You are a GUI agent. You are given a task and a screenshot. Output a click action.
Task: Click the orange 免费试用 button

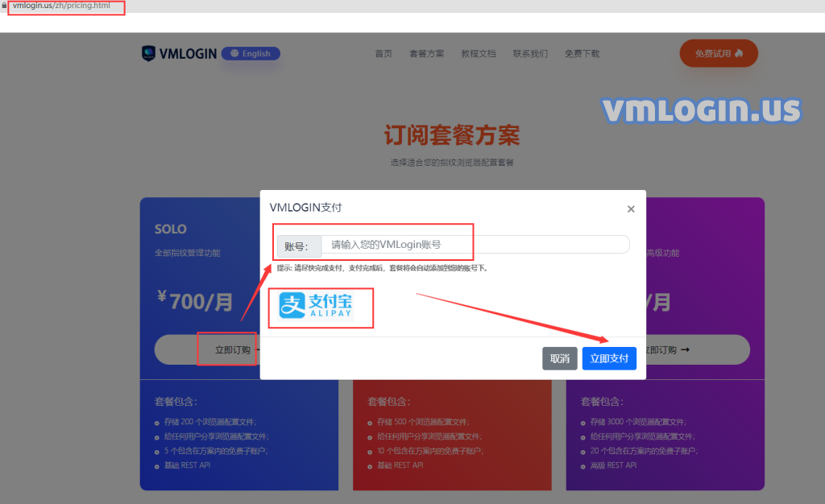pyautogui.click(x=719, y=54)
